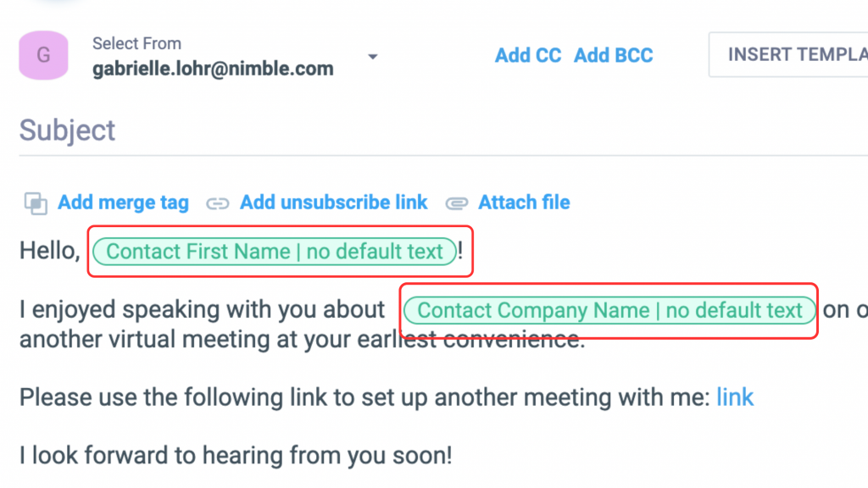Click the "I enjoyed speaking with you" text
This screenshot has height=488, width=868.
(202, 311)
